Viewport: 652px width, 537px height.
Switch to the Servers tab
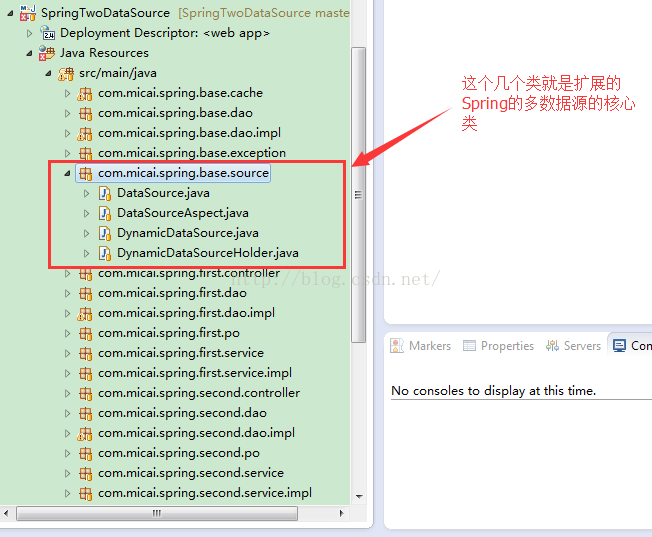pos(573,346)
